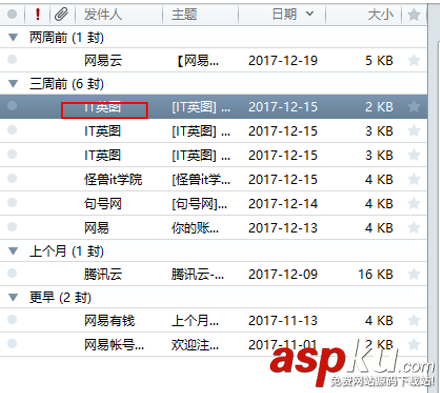
Task: Select the 更早 (2 封) group label
Action: [x=60, y=297]
